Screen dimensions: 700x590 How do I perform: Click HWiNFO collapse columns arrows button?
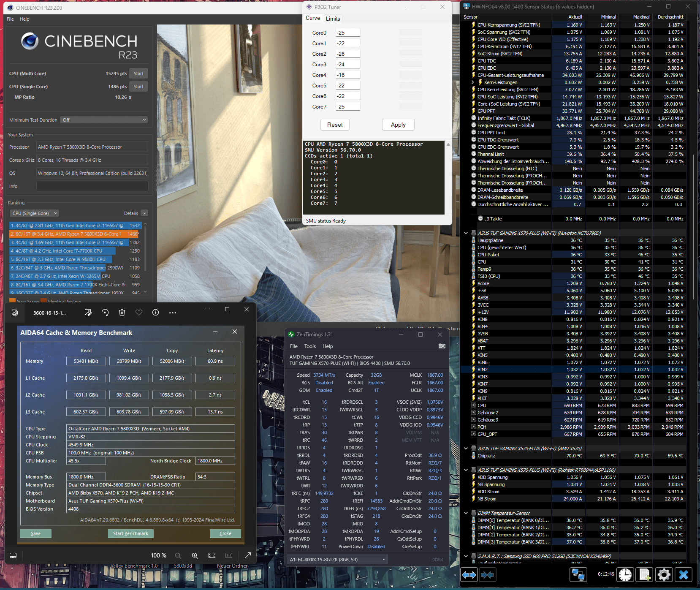point(487,575)
